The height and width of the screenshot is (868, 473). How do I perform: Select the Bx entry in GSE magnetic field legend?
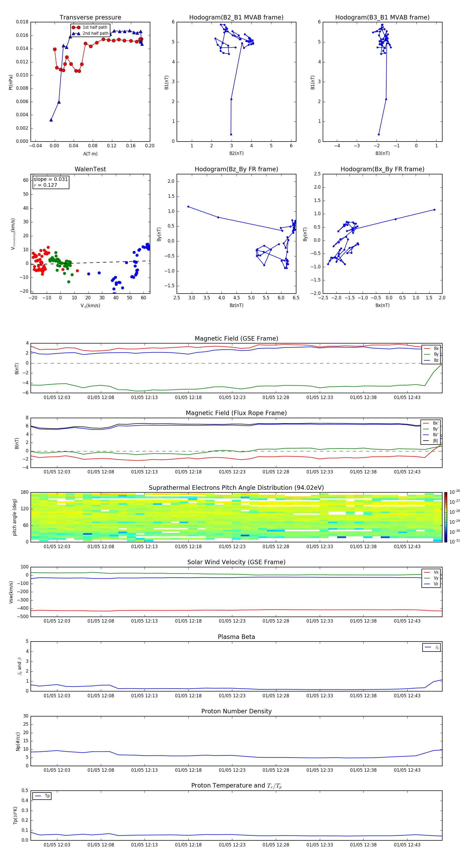(x=431, y=349)
